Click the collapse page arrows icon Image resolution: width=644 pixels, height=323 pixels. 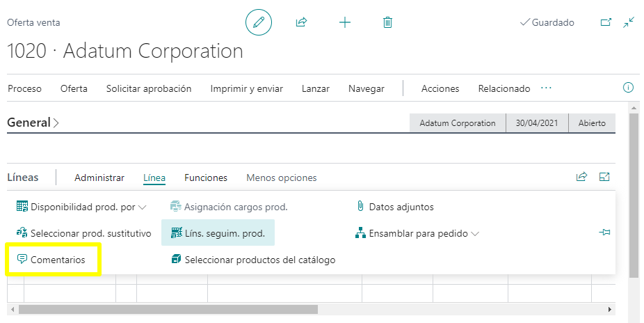[x=629, y=22]
